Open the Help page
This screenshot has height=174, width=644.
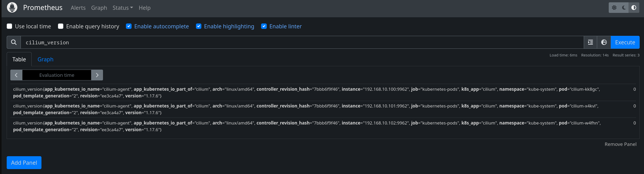[144, 8]
